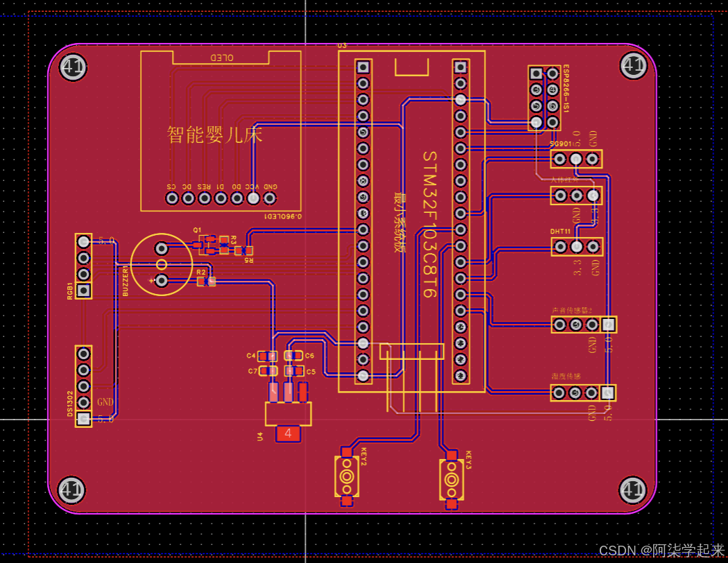Select the buzzer positive pad
Viewport: 728px width, 563px height.
tap(161, 281)
